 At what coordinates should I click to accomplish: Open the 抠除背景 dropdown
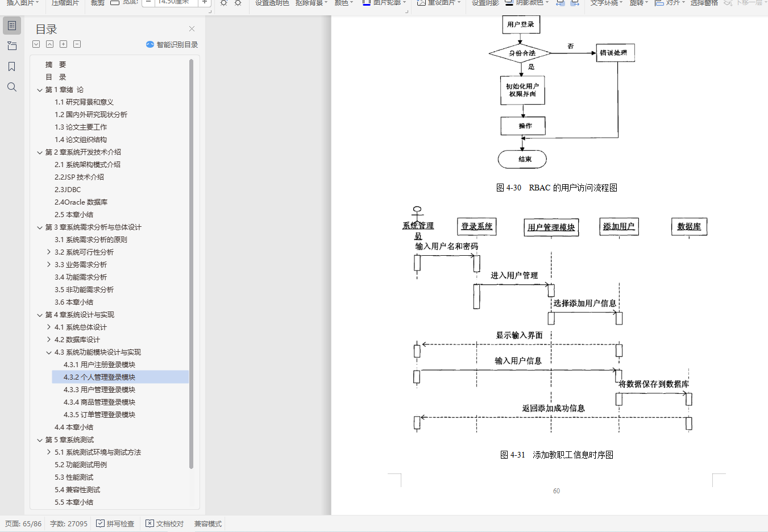(312, 3)
